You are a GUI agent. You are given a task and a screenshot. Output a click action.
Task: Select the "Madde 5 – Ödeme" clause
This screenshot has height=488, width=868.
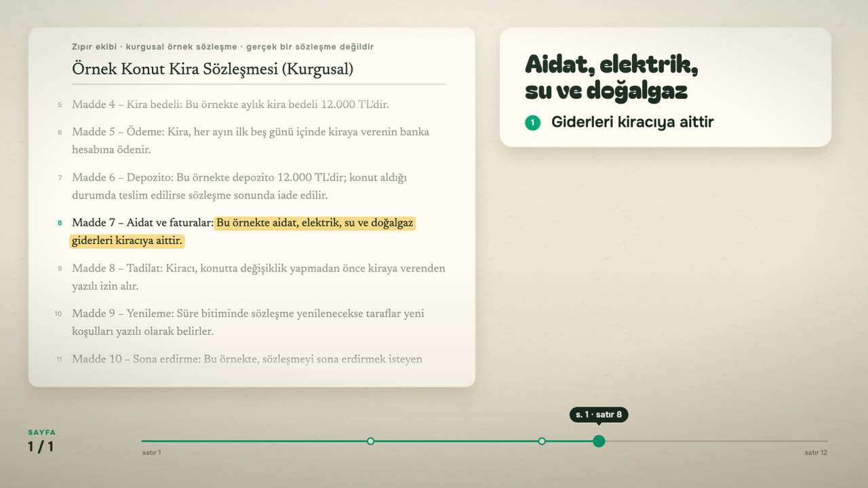(x=250, y=140)
